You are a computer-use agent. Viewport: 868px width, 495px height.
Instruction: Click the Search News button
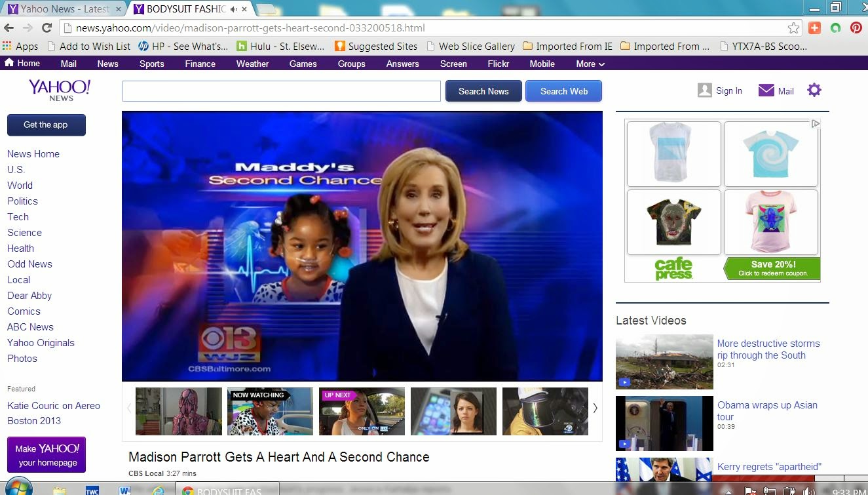[483, 91]
